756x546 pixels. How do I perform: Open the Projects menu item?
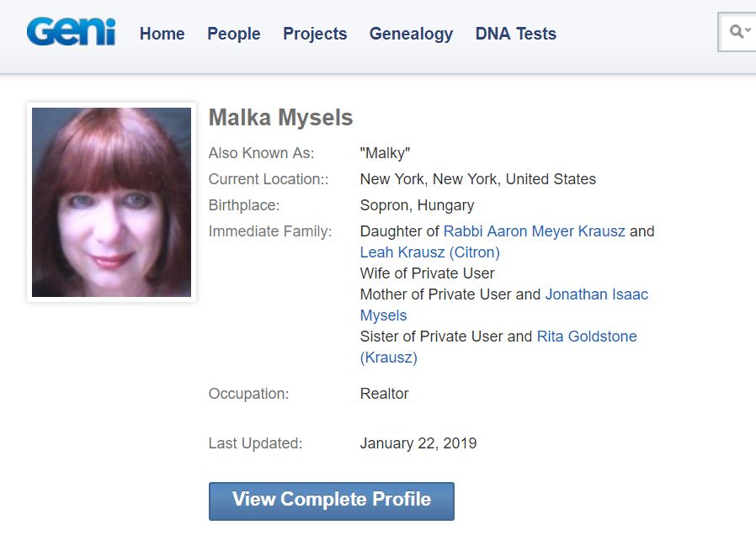(315, 34)
